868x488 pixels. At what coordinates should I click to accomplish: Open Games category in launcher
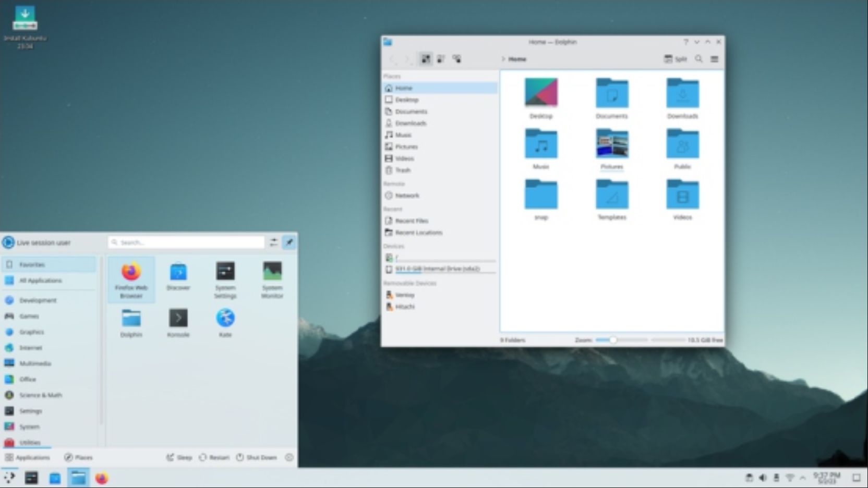49,316
